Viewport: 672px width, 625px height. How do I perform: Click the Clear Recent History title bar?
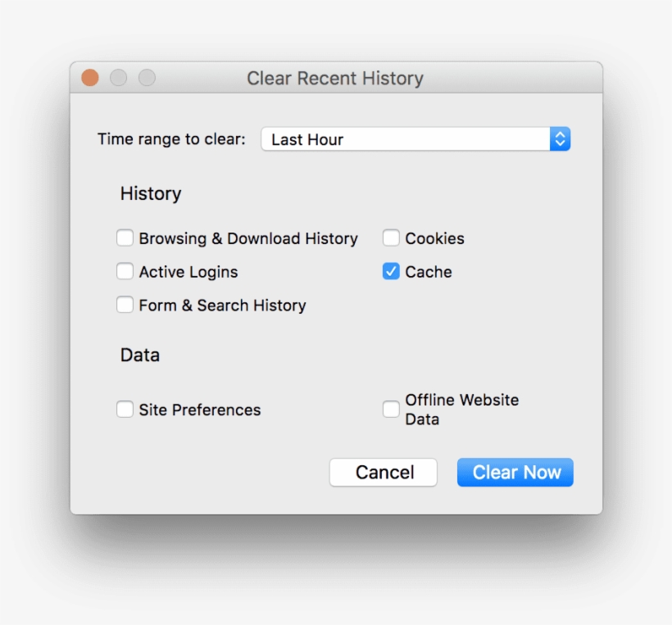[x=335, y=79]
